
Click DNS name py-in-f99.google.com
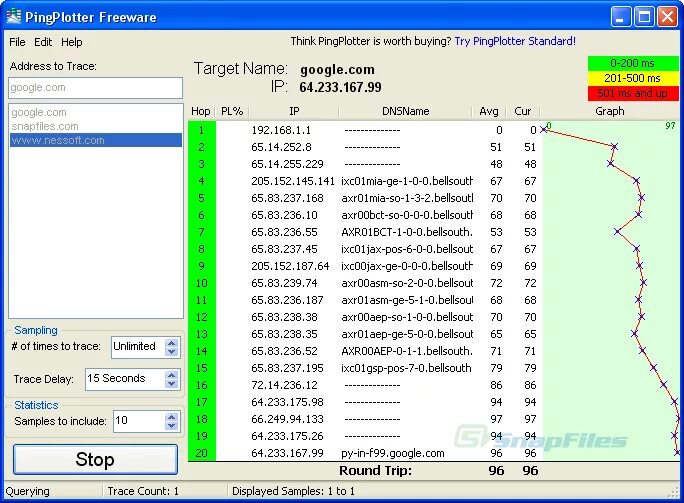pos(393,453)
